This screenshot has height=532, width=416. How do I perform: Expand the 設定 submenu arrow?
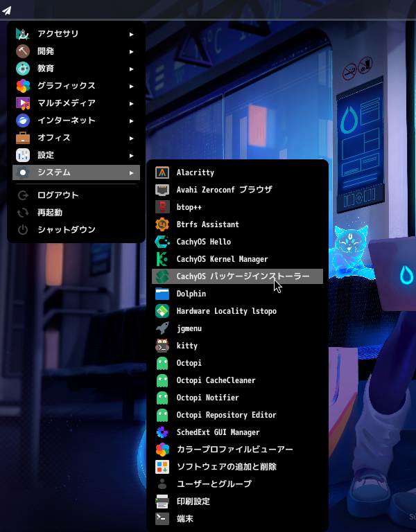point(132,155)
